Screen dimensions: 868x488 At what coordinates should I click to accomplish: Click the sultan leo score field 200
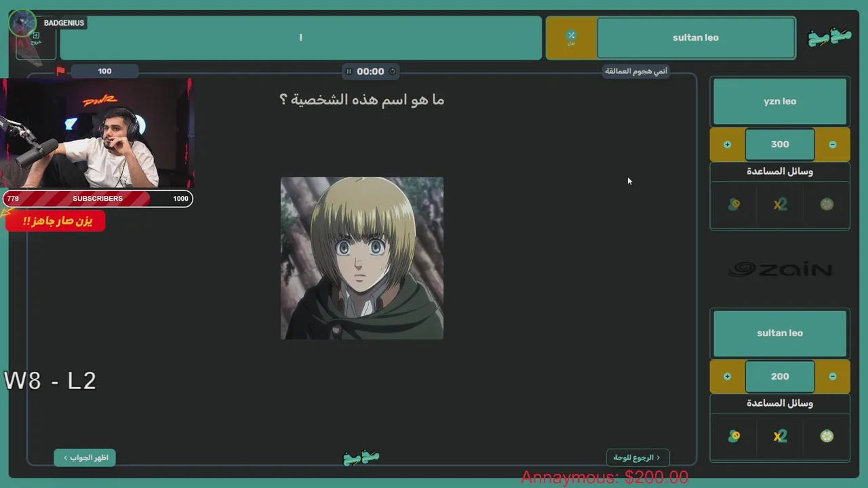tap(780, 376)
